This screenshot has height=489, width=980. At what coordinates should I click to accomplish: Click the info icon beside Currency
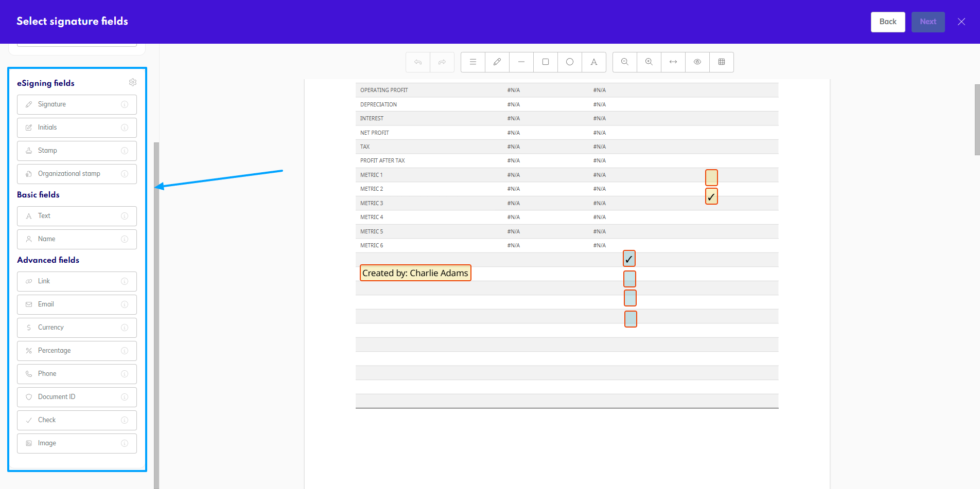pos(125,328)
